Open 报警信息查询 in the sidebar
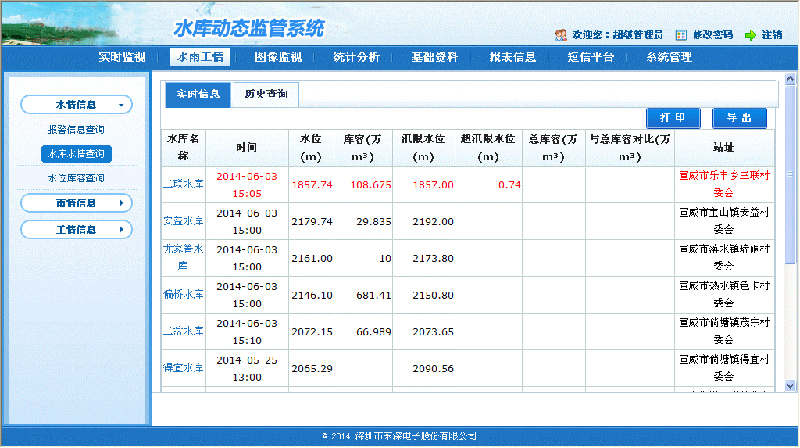 tap(76, 130)
